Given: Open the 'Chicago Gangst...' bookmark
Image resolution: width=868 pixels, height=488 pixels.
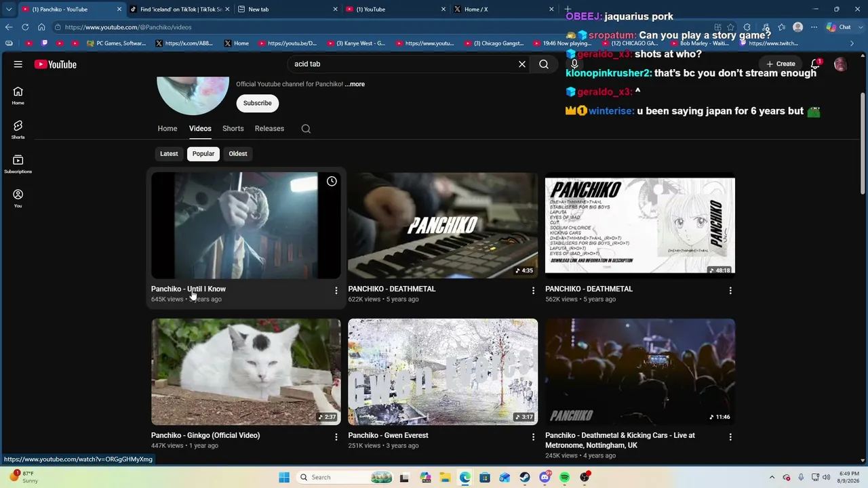Looking at the screenshot, I should click(x=494, y=43).
